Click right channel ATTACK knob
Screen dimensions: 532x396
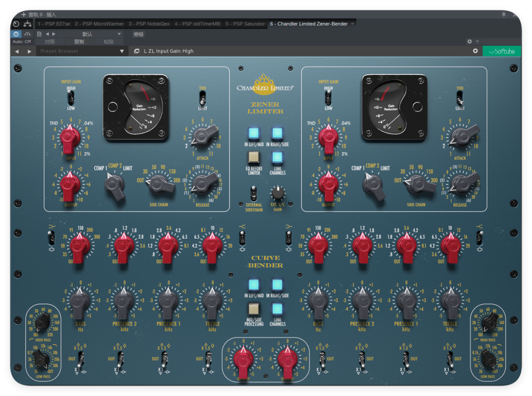464,135
